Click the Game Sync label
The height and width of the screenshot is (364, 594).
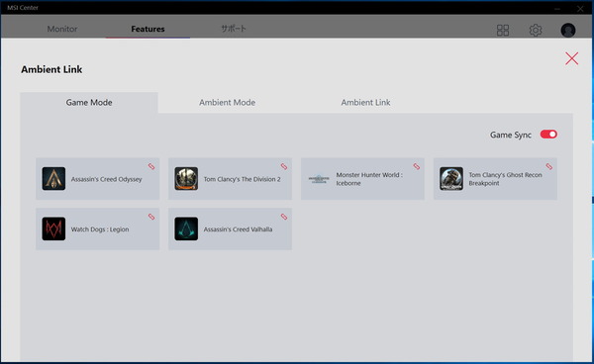(x=511, y=136)
